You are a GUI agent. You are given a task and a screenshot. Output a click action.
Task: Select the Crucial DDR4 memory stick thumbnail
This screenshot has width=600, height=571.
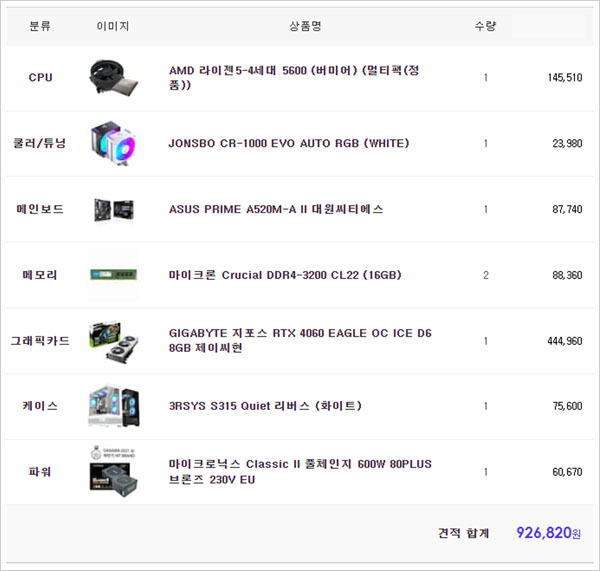click(x=114, y=274)
